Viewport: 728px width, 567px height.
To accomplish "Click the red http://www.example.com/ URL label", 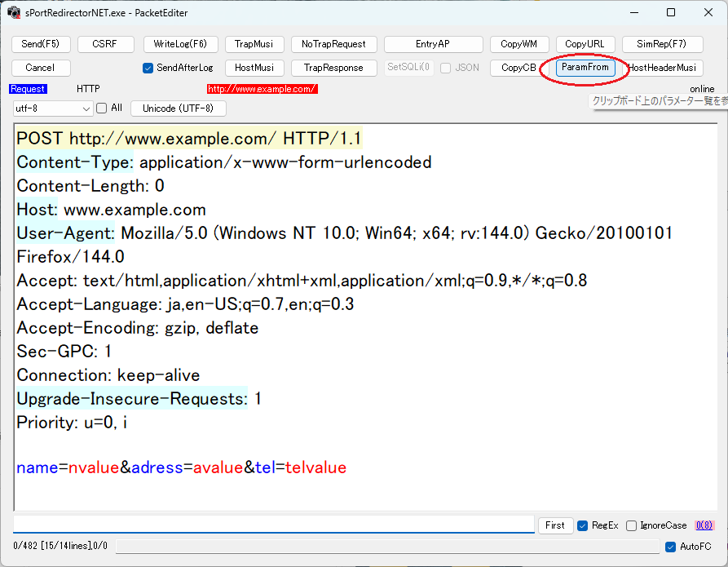I will click(x=263, y=89).
